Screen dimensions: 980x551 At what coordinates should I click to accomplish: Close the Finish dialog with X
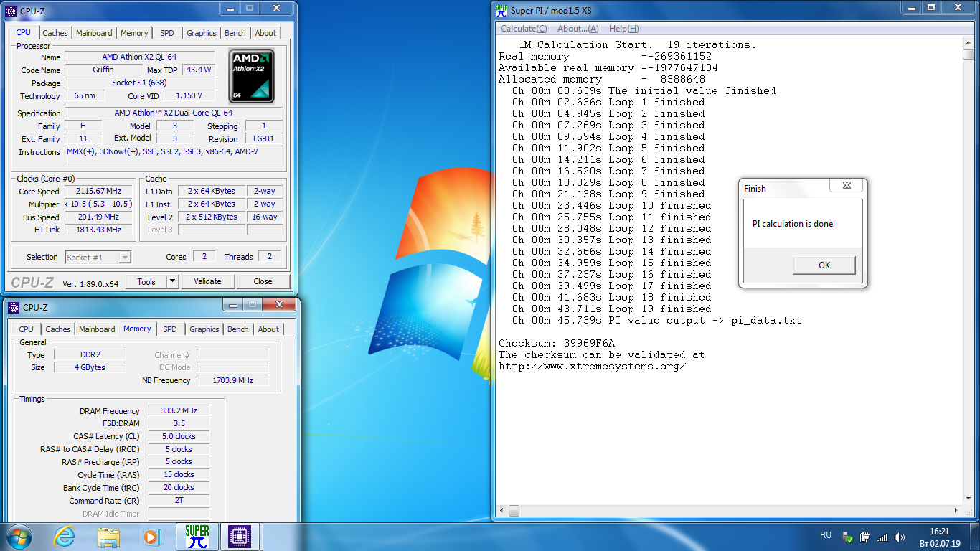[846, 185]
